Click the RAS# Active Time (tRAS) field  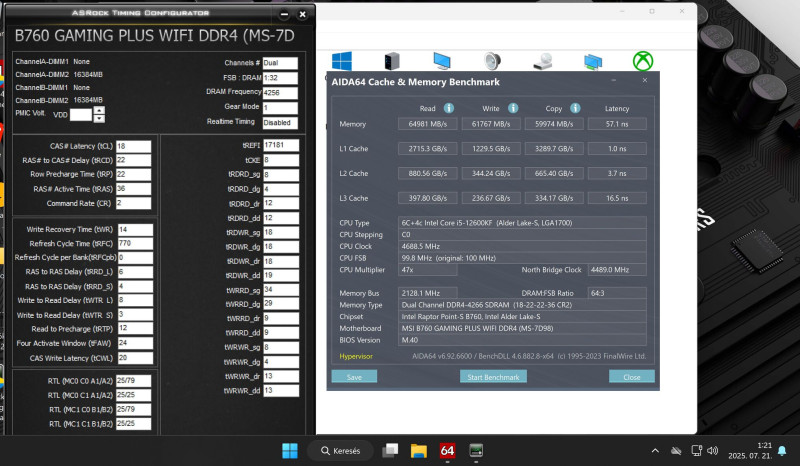134,189
